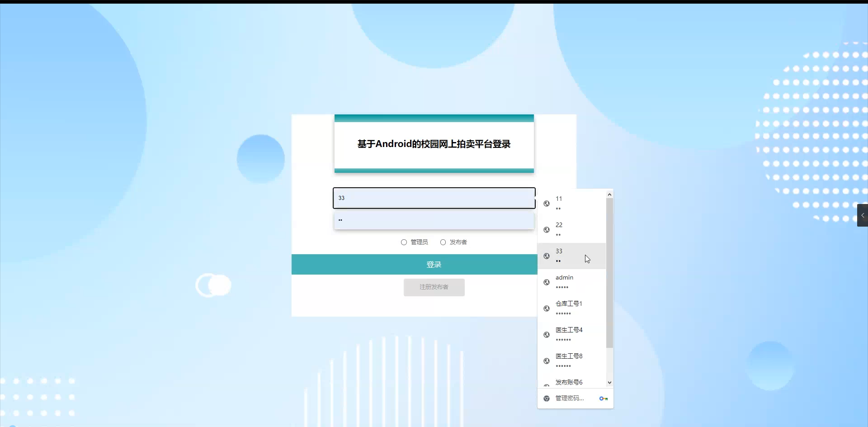Click the globe icon next to 发布账号6
Screen dimensions: 868x427
547,387
